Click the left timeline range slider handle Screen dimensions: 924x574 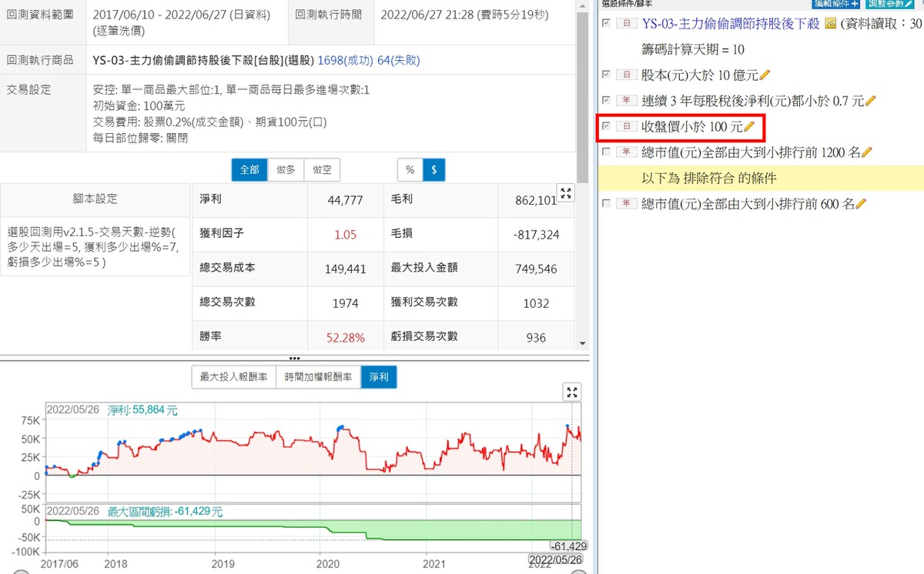click(x=23, y=570)
